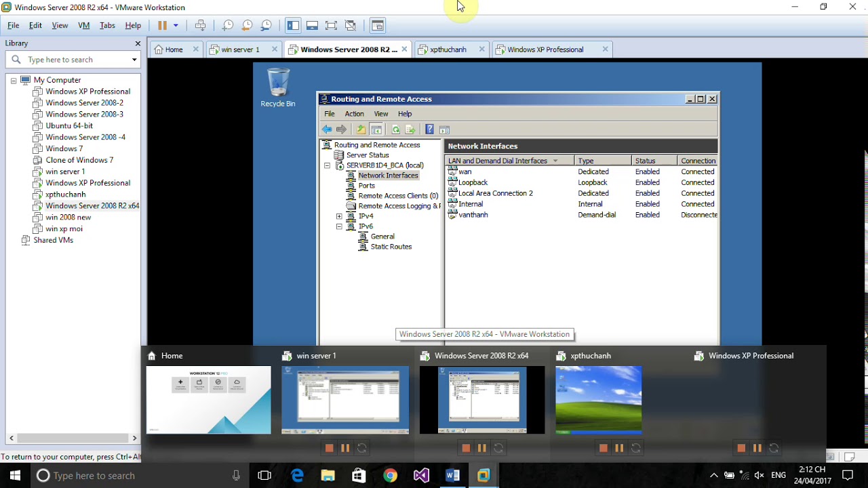
Task: Close the Library panel
Action: pos(138,43)
